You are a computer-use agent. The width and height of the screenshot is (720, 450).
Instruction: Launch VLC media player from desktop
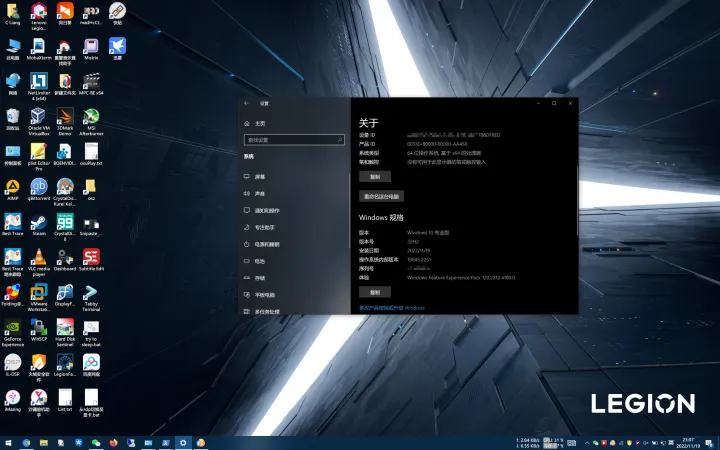[x=38, y=258]
